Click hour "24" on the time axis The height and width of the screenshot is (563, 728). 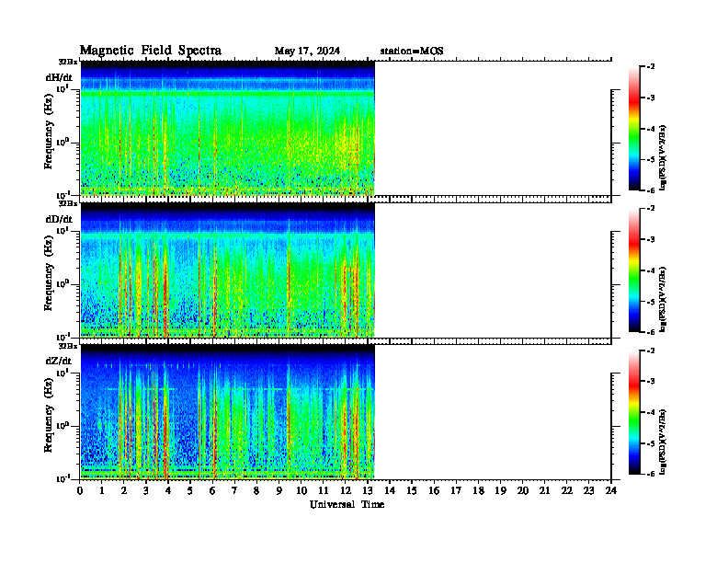[x=611, y=491]
